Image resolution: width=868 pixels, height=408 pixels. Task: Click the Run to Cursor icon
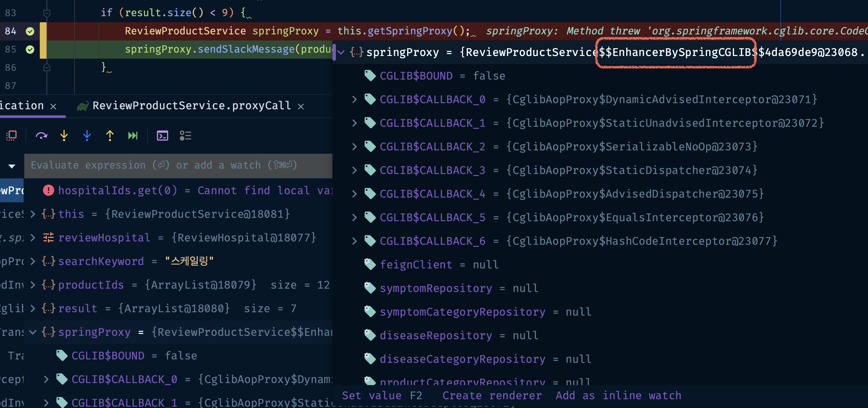(x=133, y=136)
